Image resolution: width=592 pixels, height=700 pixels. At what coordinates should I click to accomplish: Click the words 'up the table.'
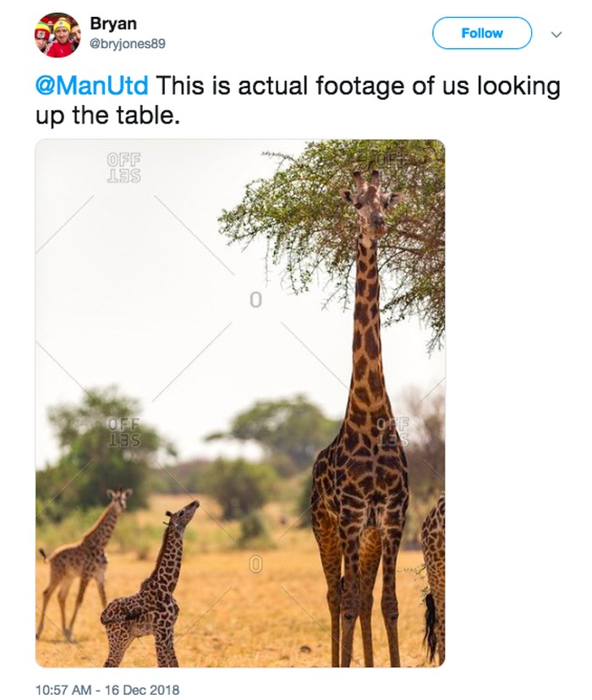click(107, 114)
